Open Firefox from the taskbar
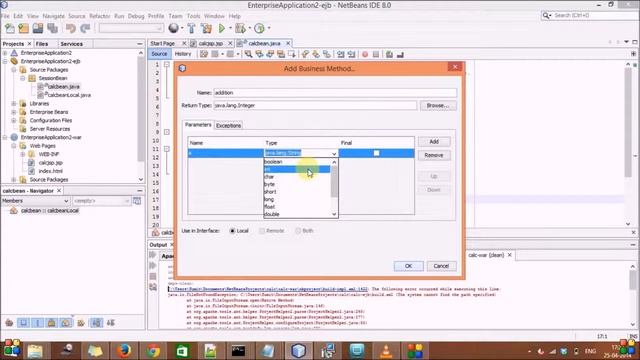The image size is (640, 360). 124,351
